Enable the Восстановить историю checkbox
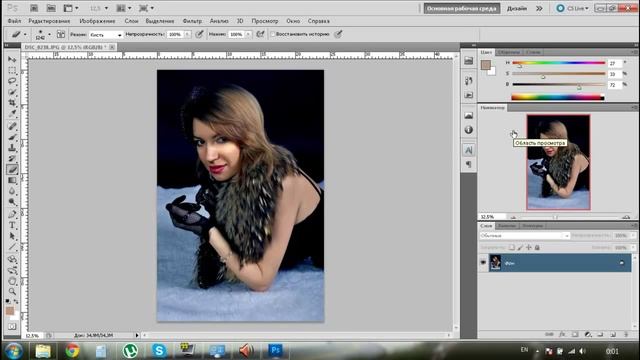 [x=273, y=34]
